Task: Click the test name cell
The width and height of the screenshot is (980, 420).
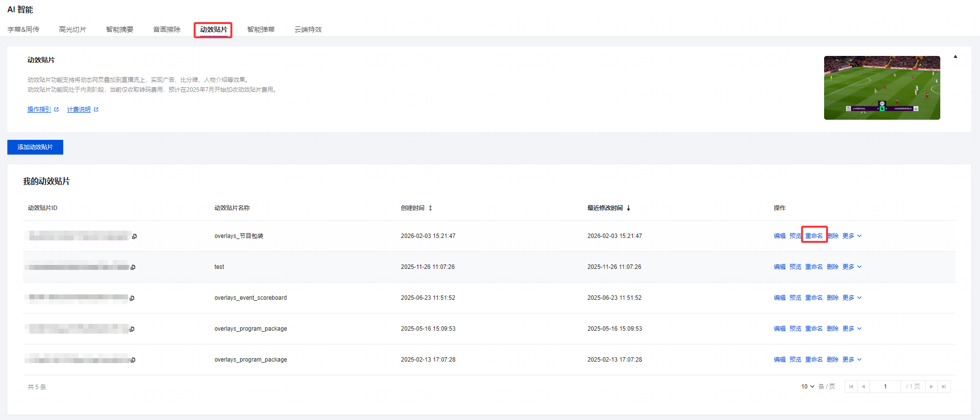Action: tap(219, 267)
